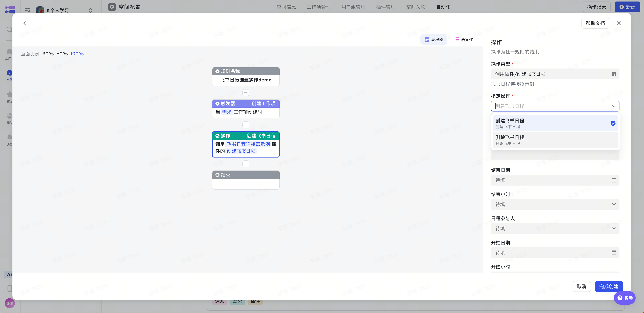Add a step below the action node
The height and width of the screenshot is (313, 644).
pos(246,164)
